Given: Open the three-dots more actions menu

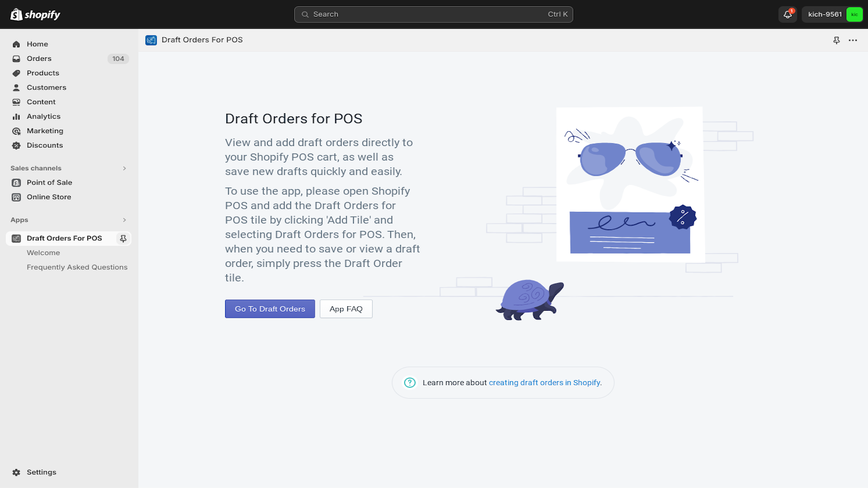Looking at the screenshot, I should coord(853,40).
